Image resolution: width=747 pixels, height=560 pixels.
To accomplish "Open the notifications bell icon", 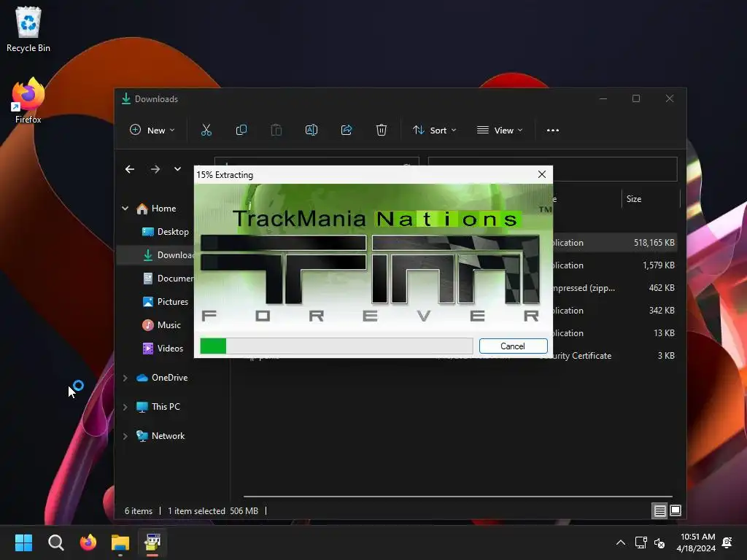I will click(727, 542).
